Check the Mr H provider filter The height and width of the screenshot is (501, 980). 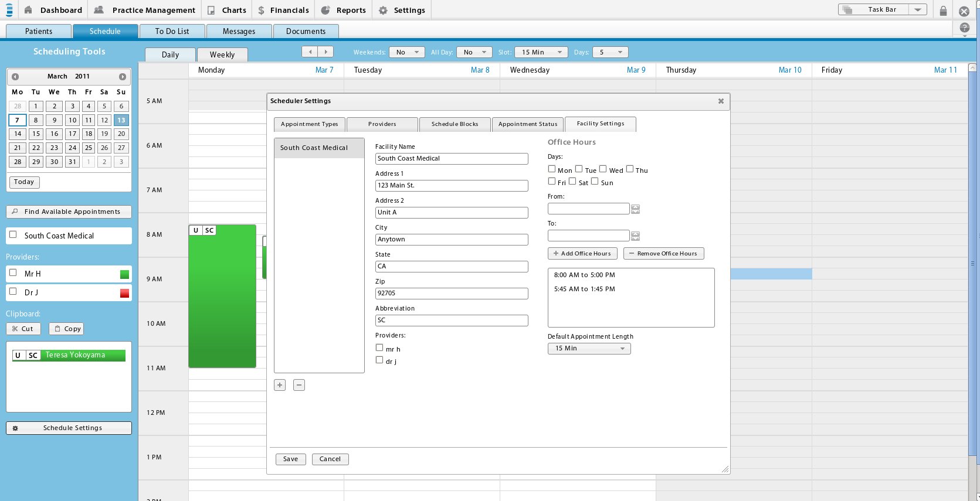pyautogui.click(x=13, y=272)
